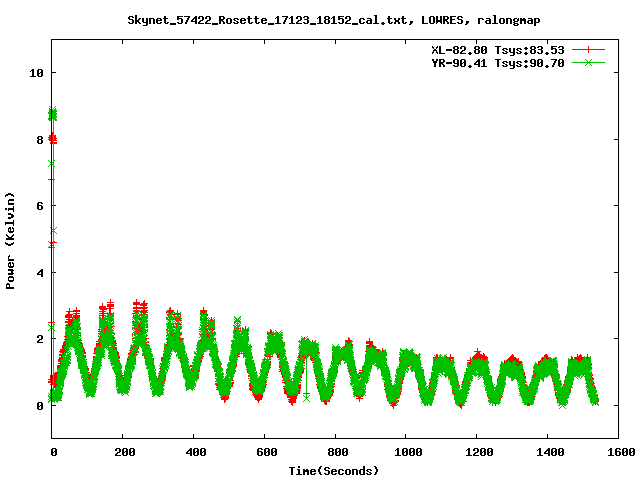The height and width of the screenshot is (480, 640).
Task: Click the y-axis tick label 6
Action: click(x=40, y=206)
